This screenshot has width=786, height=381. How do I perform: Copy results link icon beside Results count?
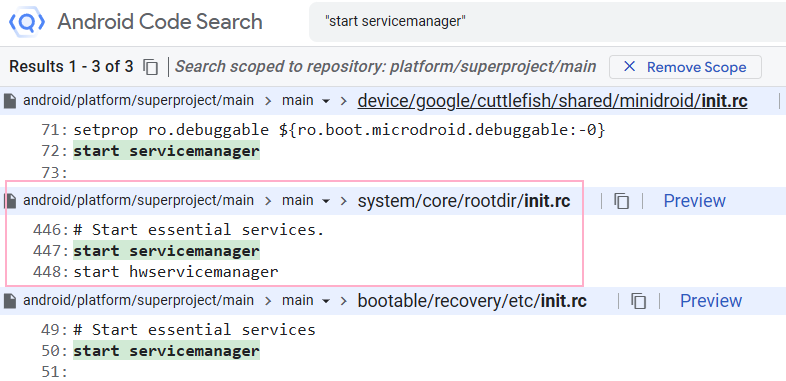150,67
